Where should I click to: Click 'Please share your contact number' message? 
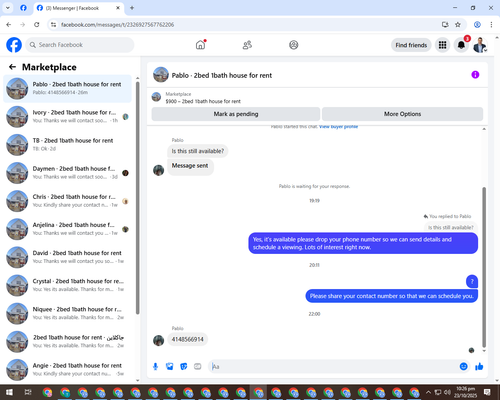point(392,296)
